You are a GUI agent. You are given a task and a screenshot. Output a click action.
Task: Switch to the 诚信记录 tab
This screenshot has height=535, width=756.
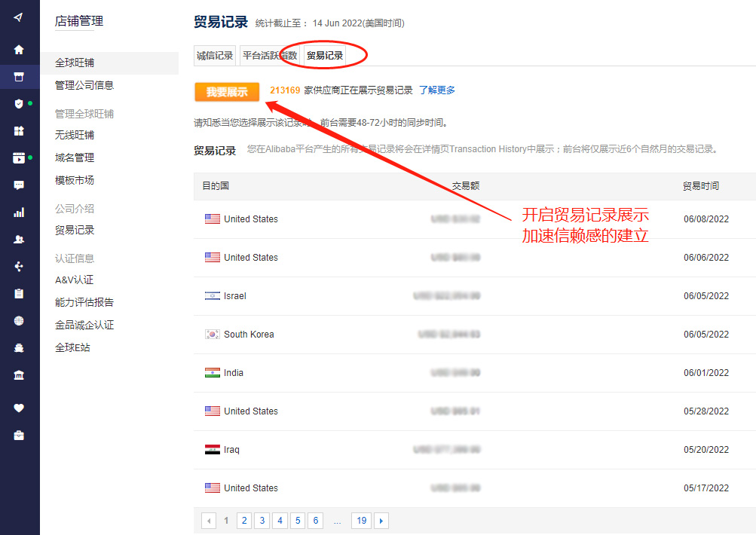click(x=214, y=55)
